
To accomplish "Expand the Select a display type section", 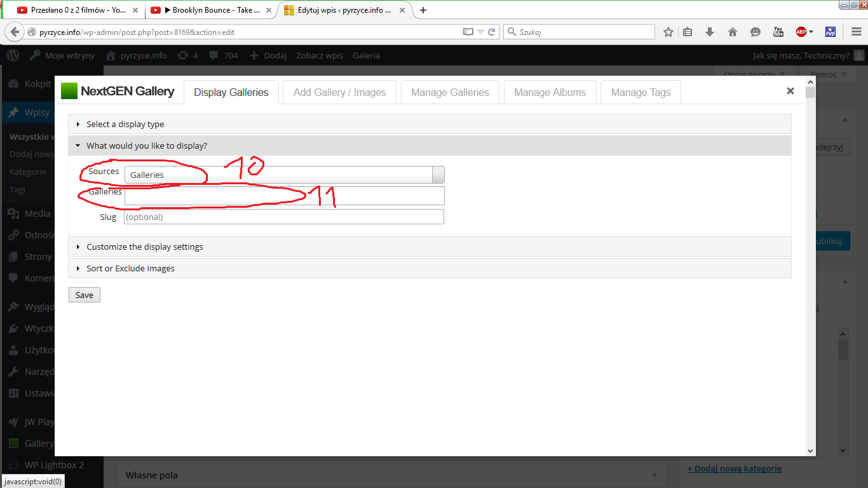I will coord(125,125).
